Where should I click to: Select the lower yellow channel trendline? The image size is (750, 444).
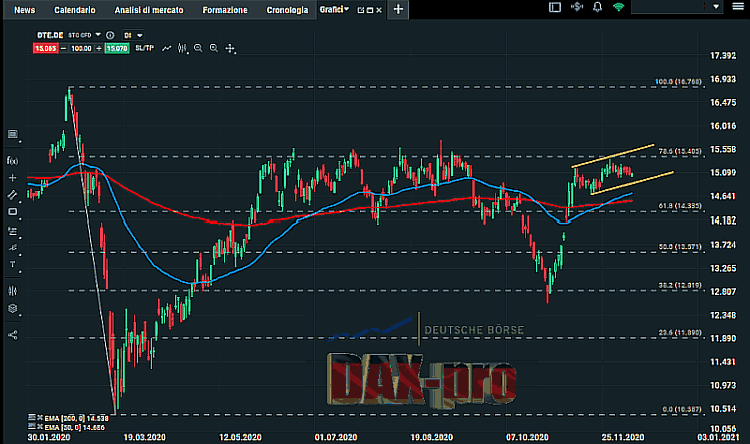pos(632,183)
